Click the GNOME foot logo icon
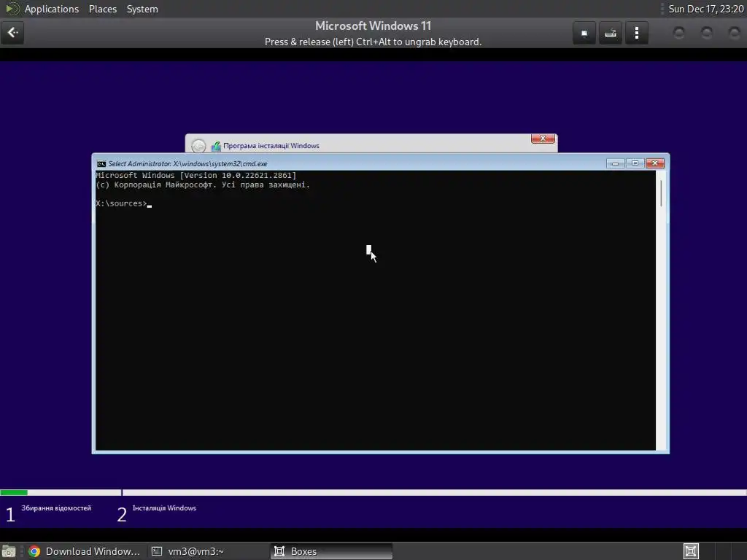 point(12,9)
